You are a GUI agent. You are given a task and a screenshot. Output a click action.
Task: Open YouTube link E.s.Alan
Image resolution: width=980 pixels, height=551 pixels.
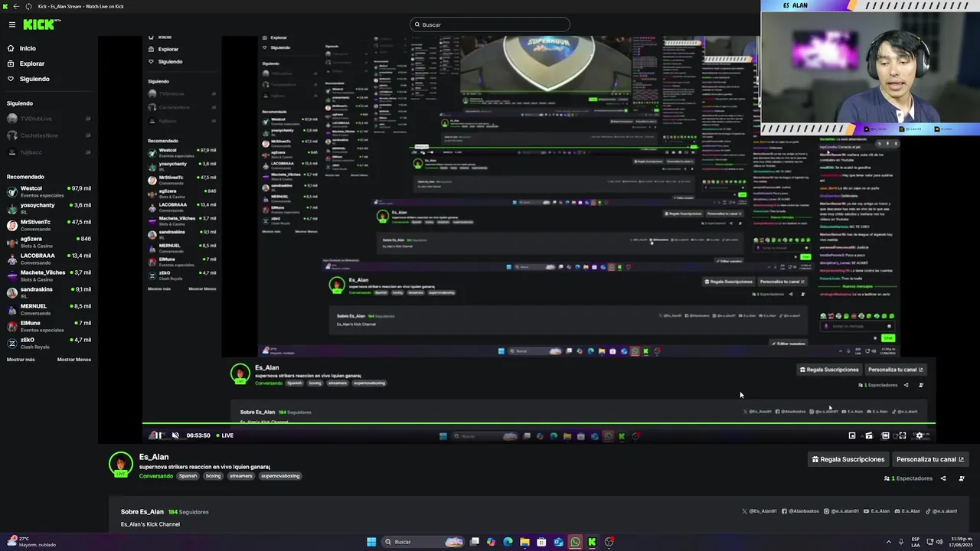coord(877,511)
